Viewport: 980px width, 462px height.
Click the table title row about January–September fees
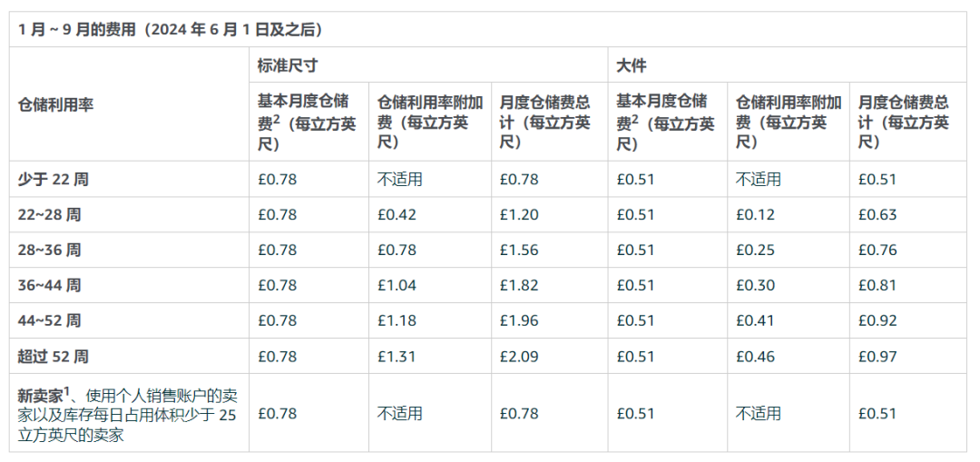click(x=171, y=30)
